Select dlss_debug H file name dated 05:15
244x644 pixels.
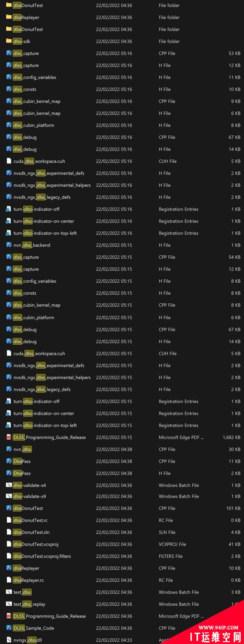coord(25,341)
